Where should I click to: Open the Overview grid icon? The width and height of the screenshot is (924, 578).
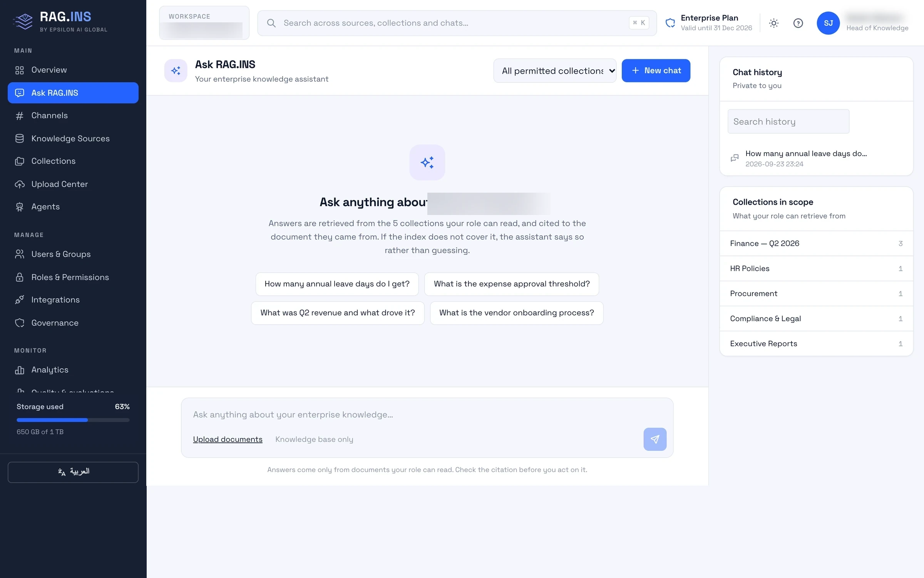(20, 70)
